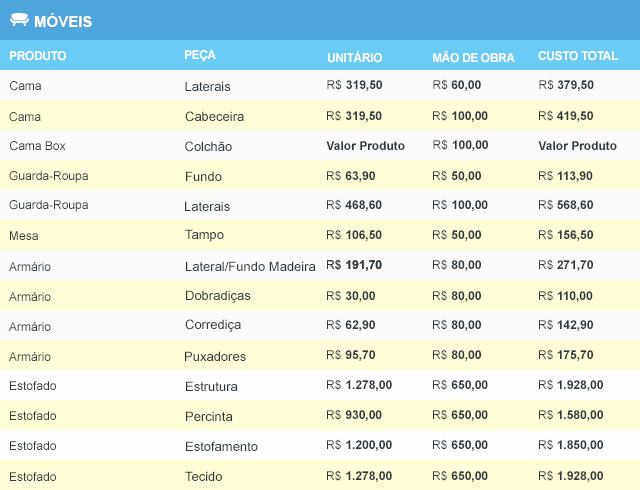Click the UNITÁRIO column header
640x490 pixels.
point(355,58)
